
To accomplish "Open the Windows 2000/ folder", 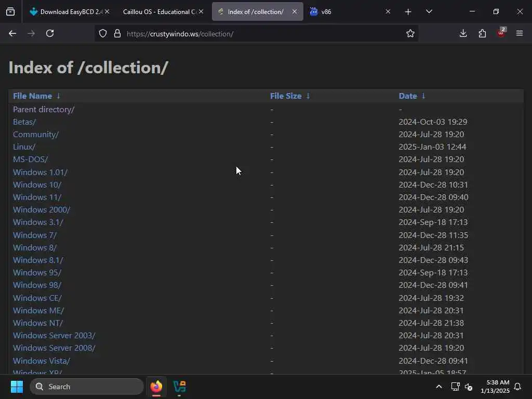I will click(42, 210).
